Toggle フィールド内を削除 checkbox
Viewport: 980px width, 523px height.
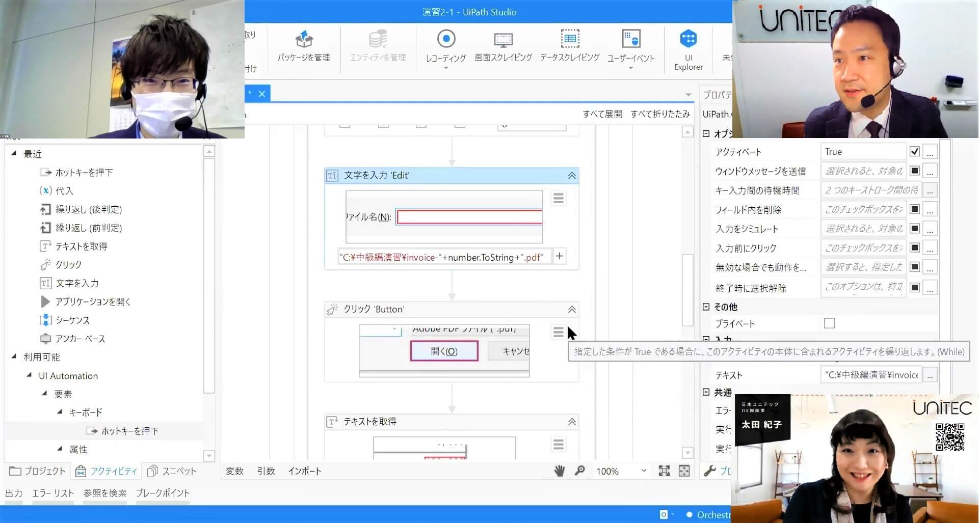pyautogui.click(x=914, y=209)
